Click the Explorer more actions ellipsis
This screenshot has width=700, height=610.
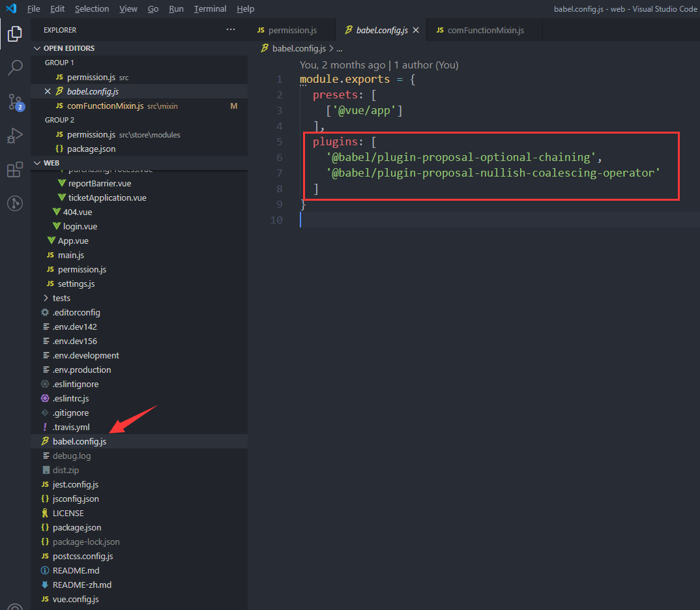[x=230, y=30]
